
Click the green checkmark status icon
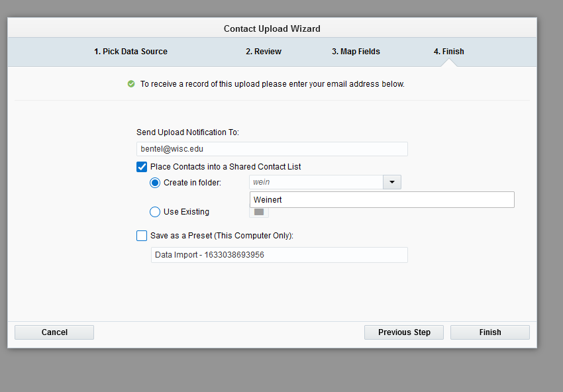pyautogui.click(x=131, y=84)
